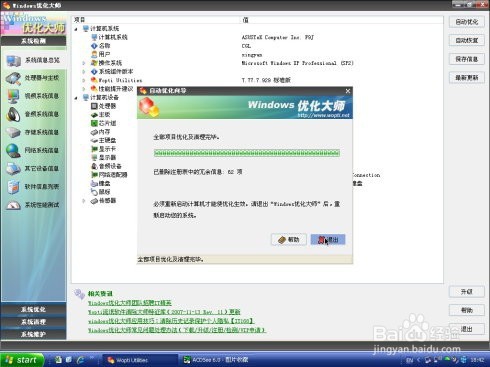Screen dimensions: 490x367
Task: Click the completed green progress bar
Action: [247, 153]
